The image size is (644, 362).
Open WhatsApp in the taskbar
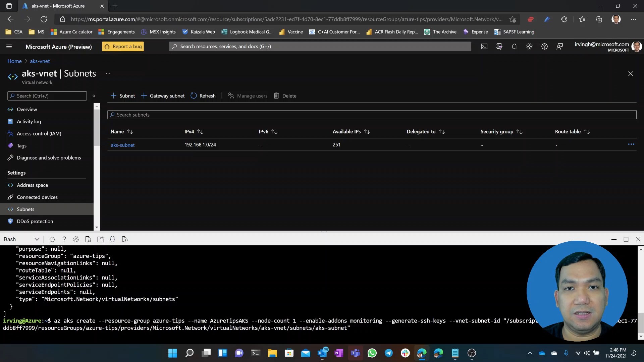(372, 353)
